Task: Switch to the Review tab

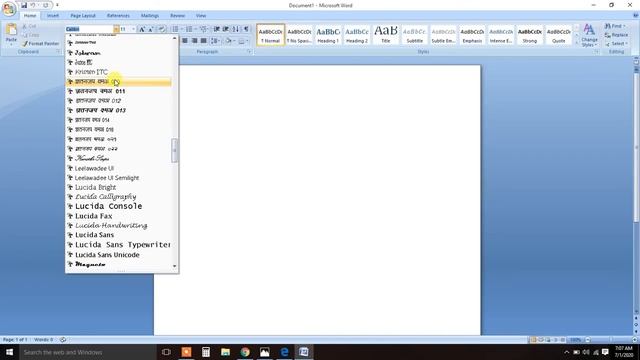Action: (178, 16)
